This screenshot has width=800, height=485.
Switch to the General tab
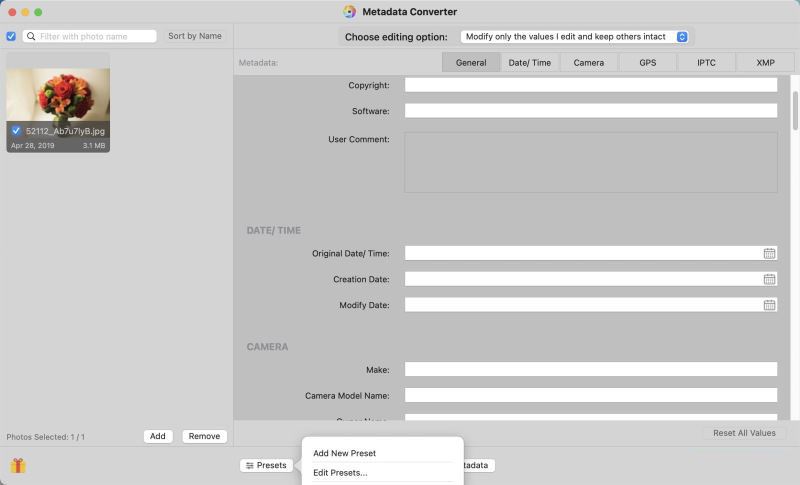[x=471, y=63]
